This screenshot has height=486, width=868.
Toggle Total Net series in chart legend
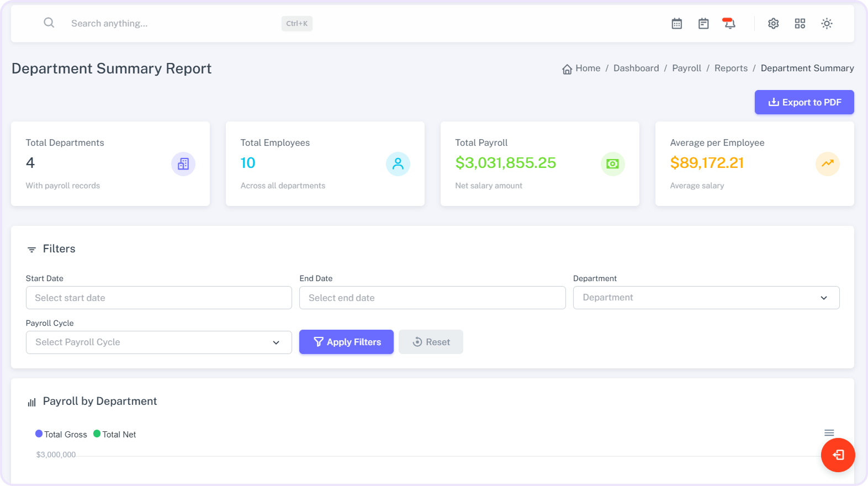pyautogui.click(x=115, y=435)
